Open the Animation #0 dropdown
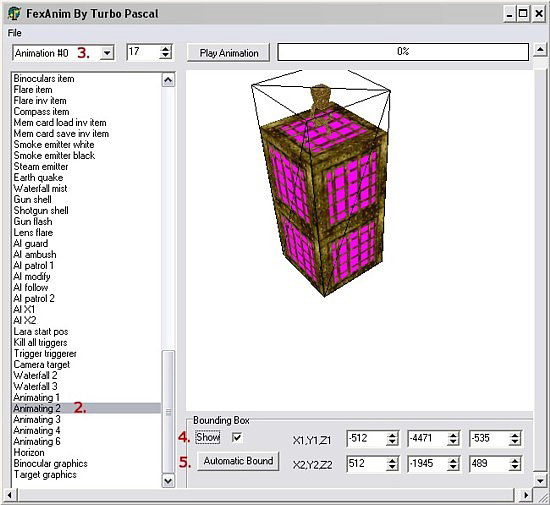Viewport: 550px width, 505px height. coord(107,53)
